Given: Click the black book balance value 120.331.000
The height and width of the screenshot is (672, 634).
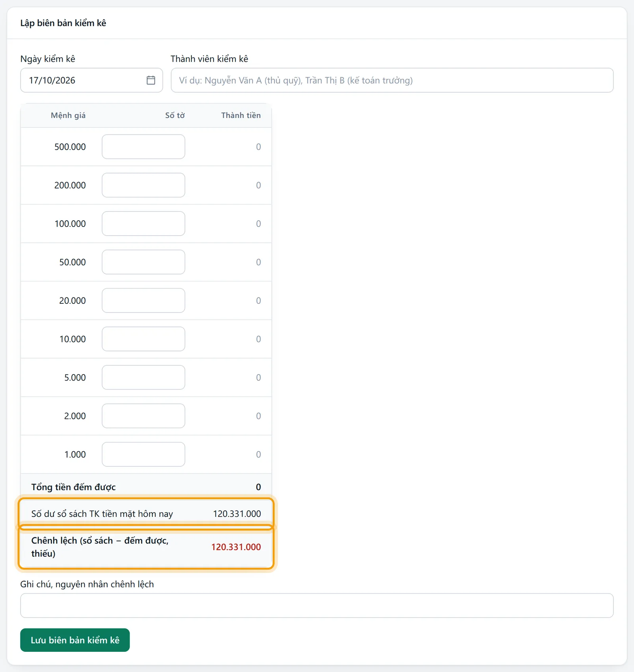Looking at the screenshot, I should 237,514.
